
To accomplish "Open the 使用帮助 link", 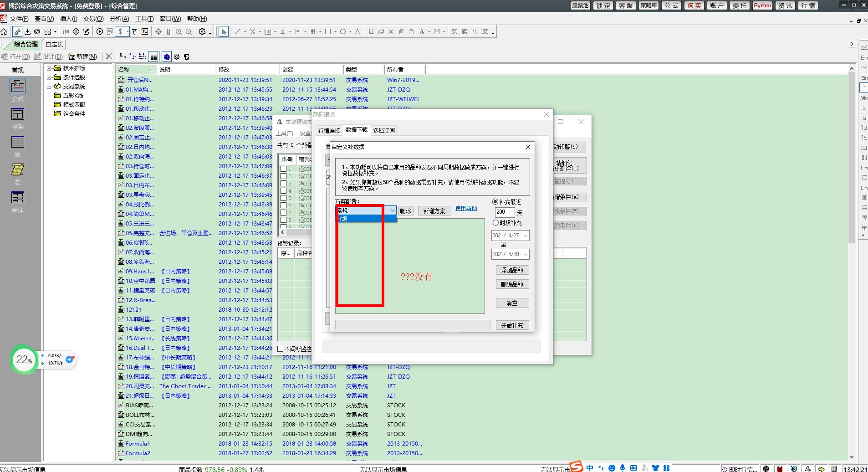I will click(466, 208).
